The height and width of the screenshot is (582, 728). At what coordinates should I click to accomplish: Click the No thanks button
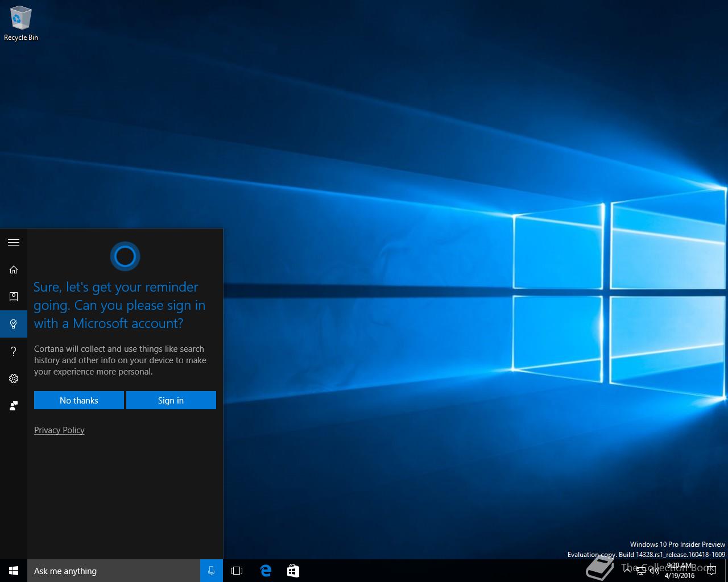point(79,400)
